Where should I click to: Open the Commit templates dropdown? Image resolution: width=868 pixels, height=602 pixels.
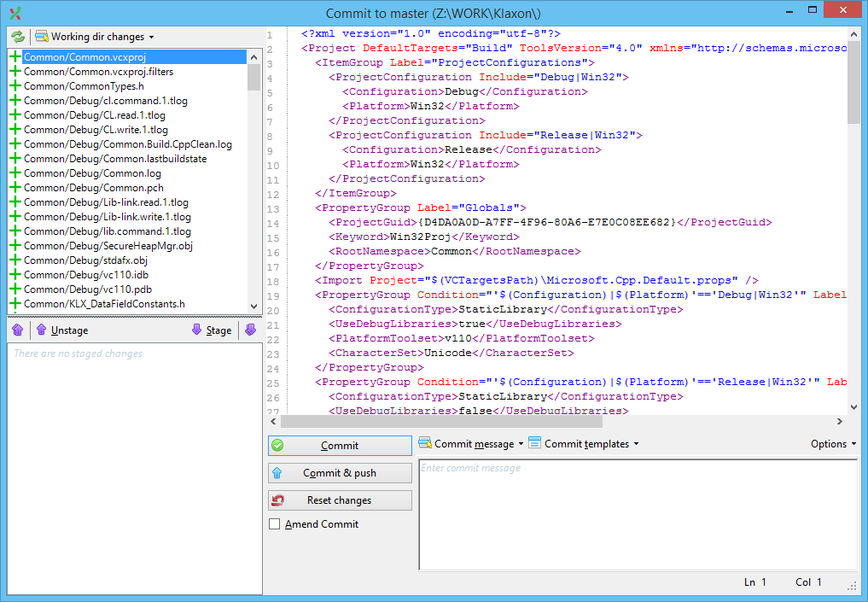[584, 444]
